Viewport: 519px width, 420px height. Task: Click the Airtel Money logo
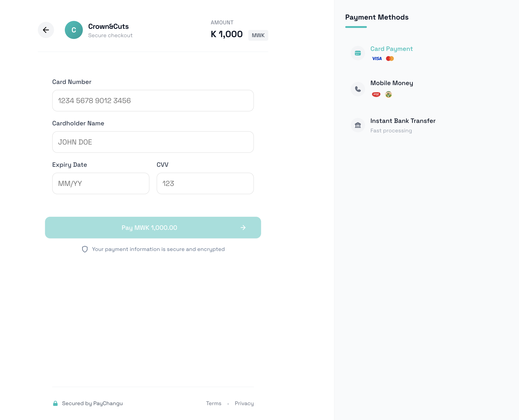(x=376, y=94)
